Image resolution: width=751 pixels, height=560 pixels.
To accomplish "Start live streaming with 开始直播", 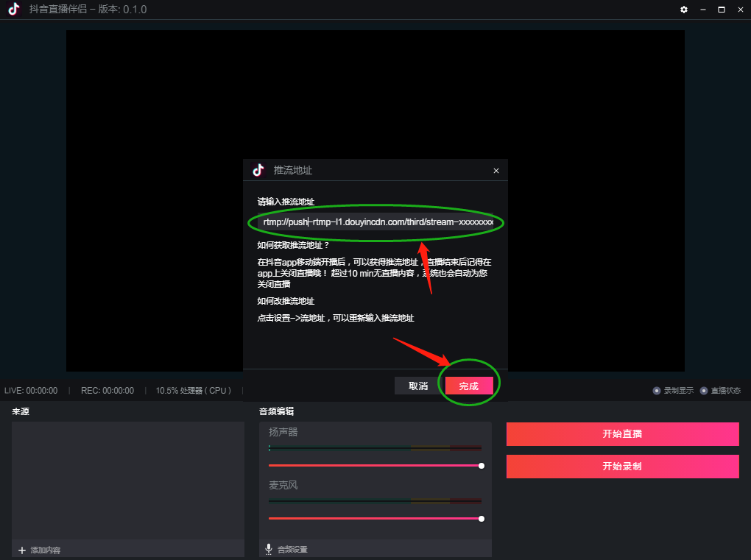I will click(623, 433).
